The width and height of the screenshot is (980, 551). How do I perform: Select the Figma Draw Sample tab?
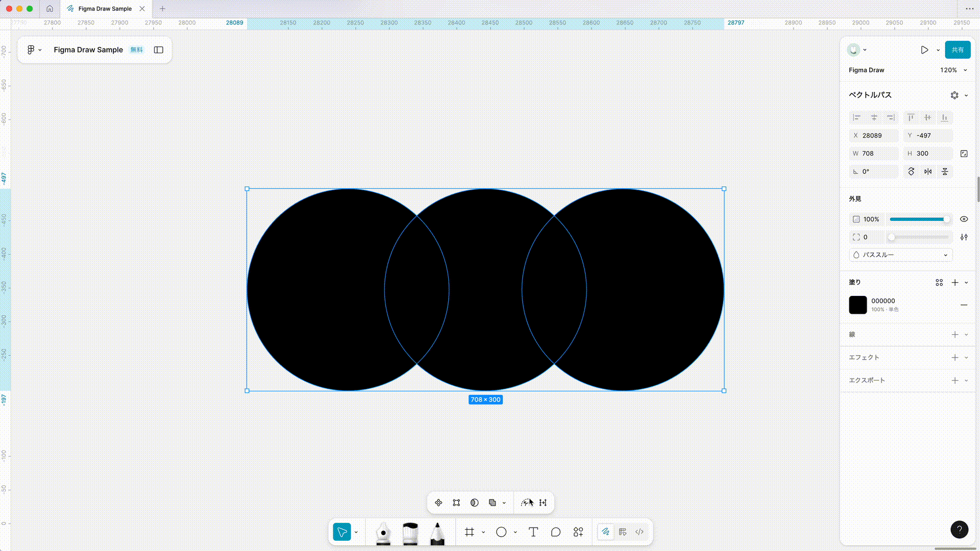pyautogui.click(x=105, y=9)
